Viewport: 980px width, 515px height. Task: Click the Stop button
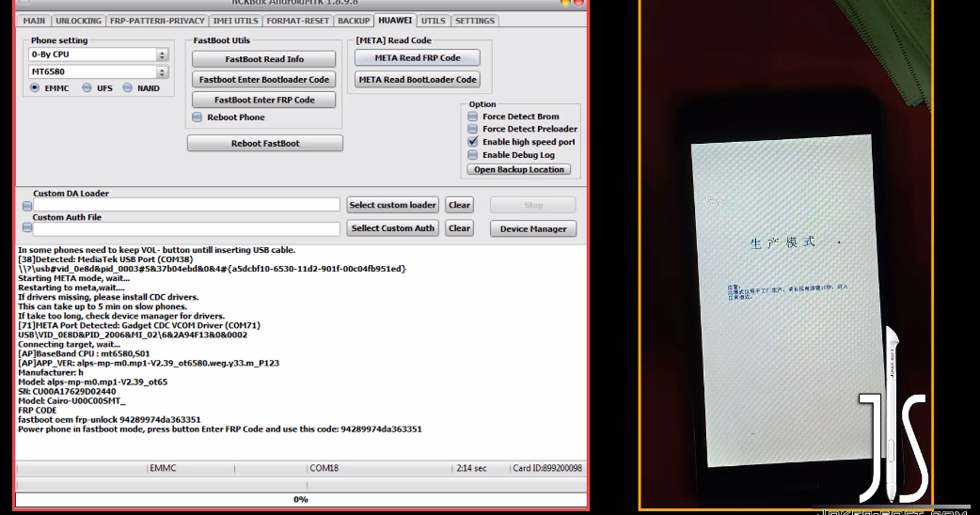pyautogui.click(x=533, y=205)
